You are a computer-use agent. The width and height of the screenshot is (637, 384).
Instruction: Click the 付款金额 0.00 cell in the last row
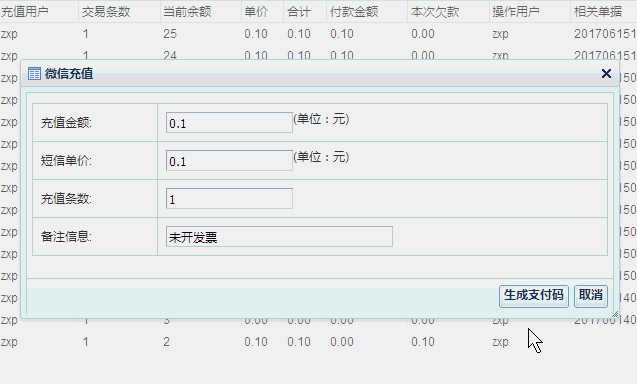click(342, 342)
